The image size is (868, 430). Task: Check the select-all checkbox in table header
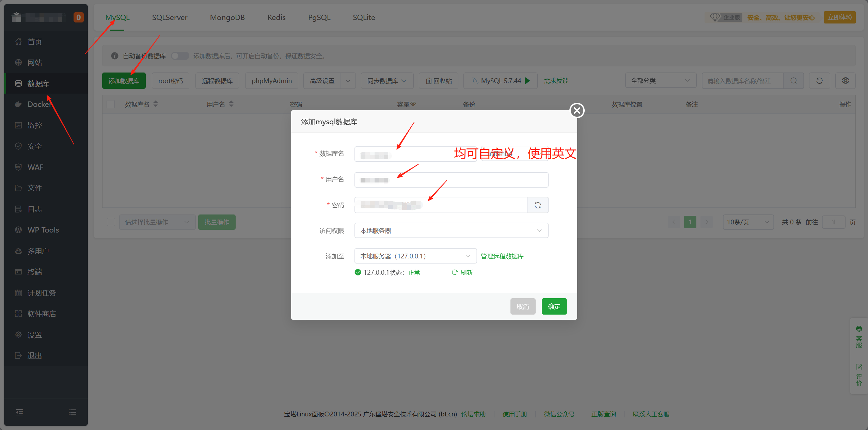click(111, 104)
